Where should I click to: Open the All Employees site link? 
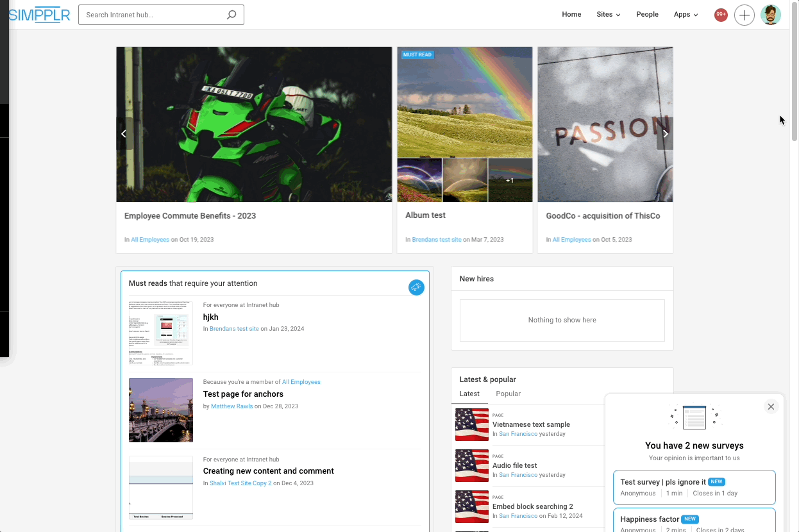pos(150,239)
